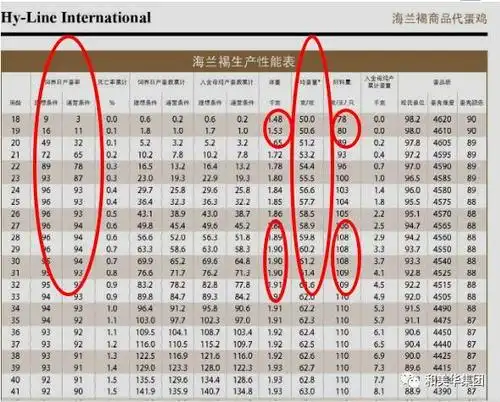Click cumulative eggs cell '36.4'

[x=145, y=202]
